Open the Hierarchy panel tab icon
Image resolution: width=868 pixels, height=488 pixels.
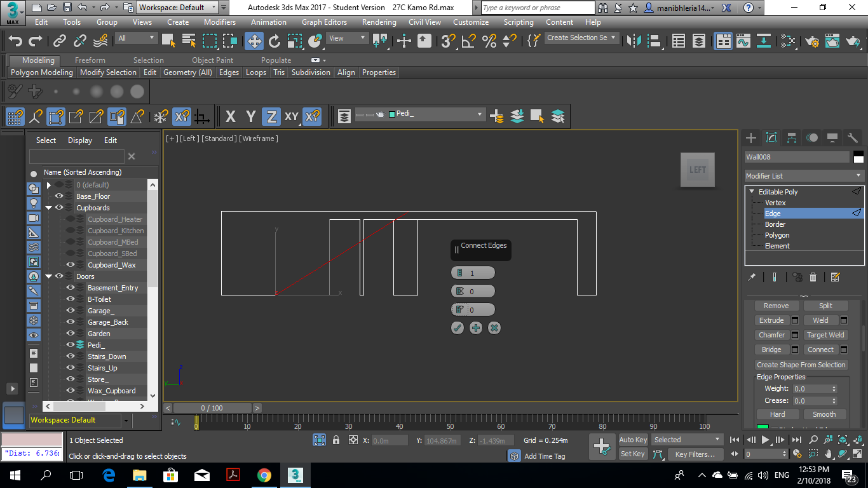pos(791,138)
